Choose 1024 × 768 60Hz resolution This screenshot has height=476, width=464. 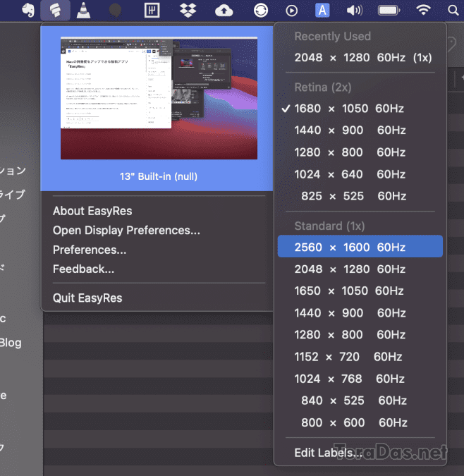pos(360,379)
